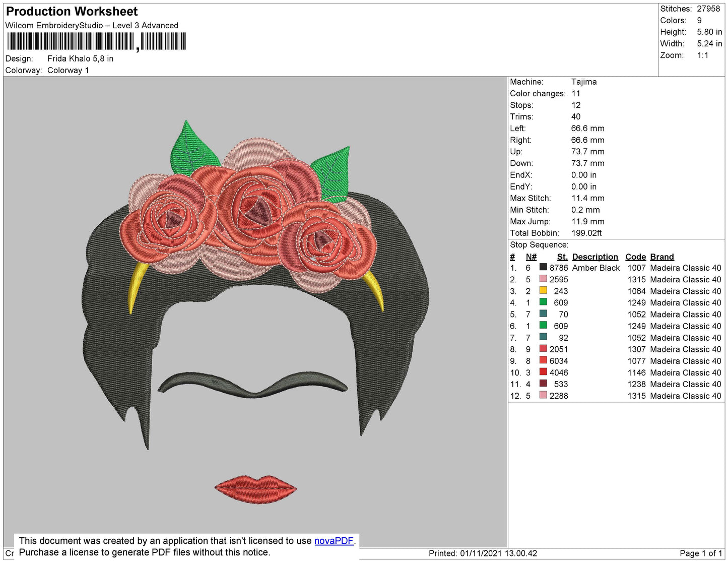Click the Stop Sequence label
This screenshot has height=563, width=728.
click(x=539, y=245)
